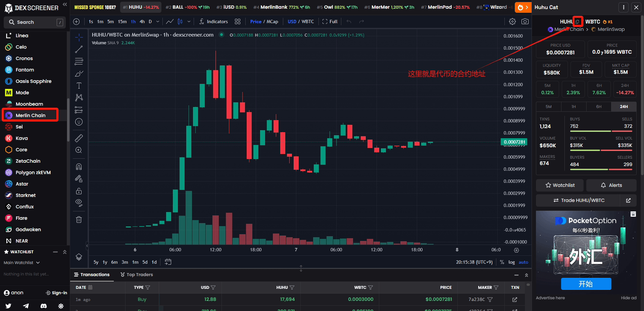644x311 pixels.
Task: Click the trash remove drawings icon
Action: point(79,219)
